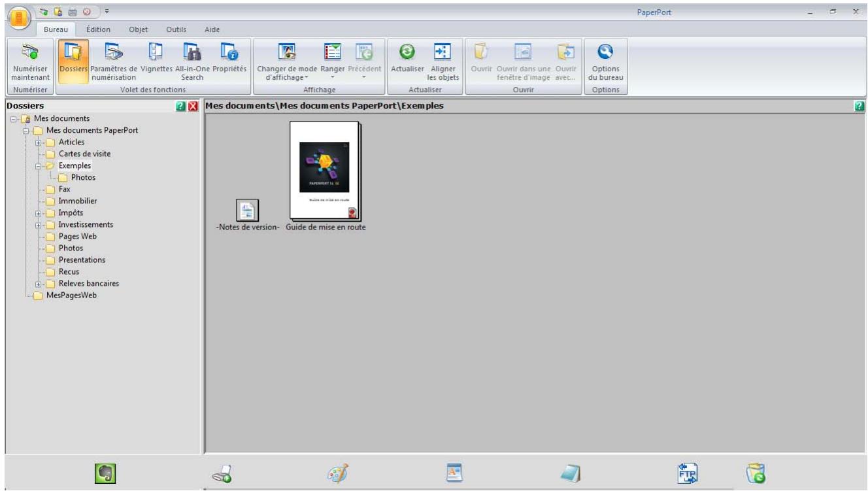Collapse the Exemples folder node
The height and width of the screenshot is (491, 868).
pyautogui.click(x=39, y=165)
